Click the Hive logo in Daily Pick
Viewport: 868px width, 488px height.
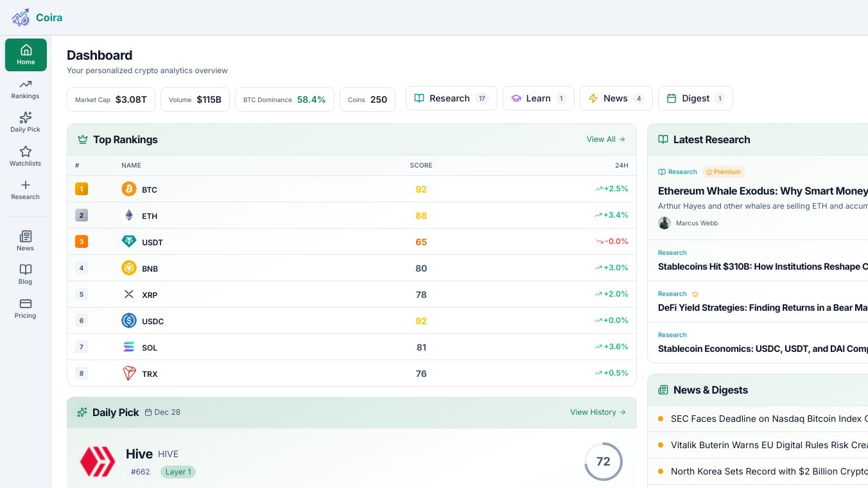coord(98,462)
